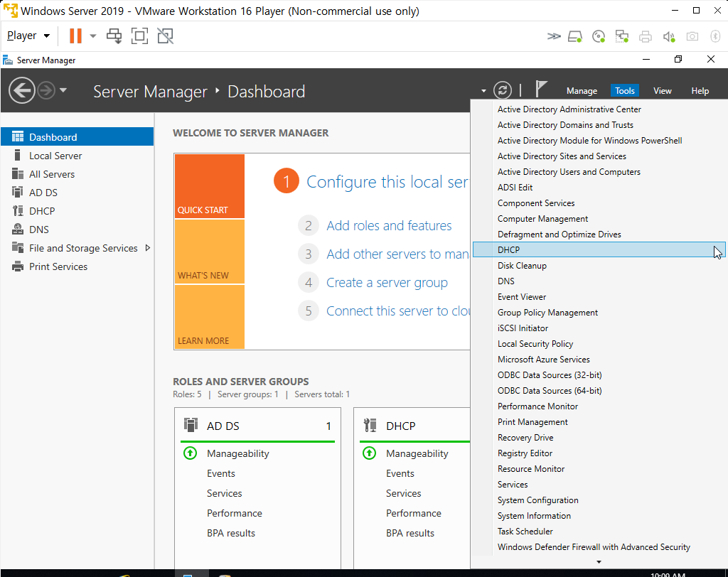Screen dimensions: 728x577
Task: Click Performance in the DHCP tile
Action: click(x=413, y=513)
